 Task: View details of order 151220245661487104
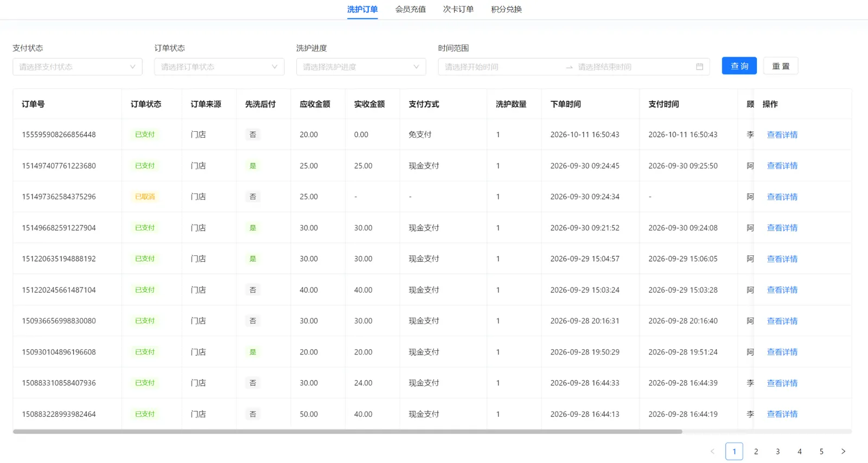click(x=782, y=290)
